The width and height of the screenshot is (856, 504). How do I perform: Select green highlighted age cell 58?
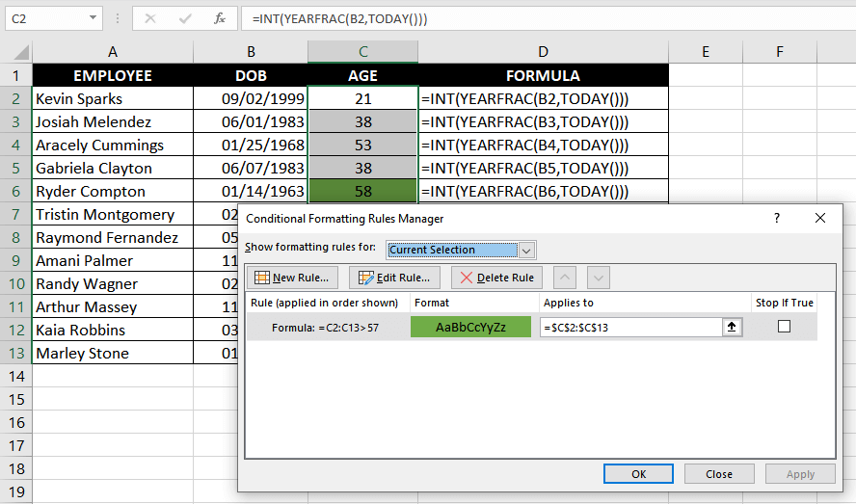[363, 191]
